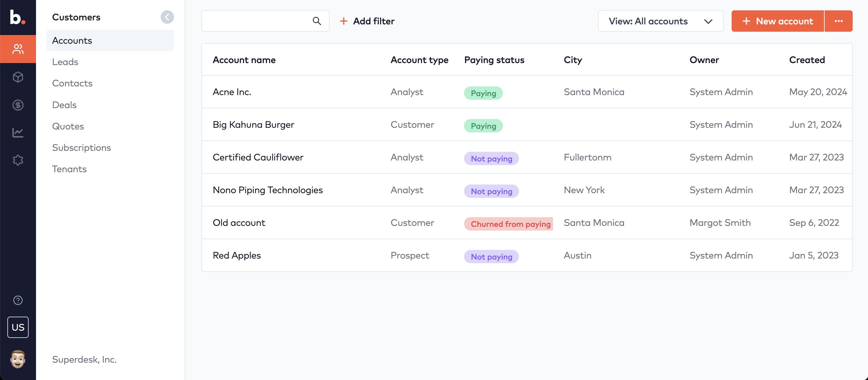Viewport: 868px width, 380px height.
Task: Click the Created column header
Action: click(807, 60)
